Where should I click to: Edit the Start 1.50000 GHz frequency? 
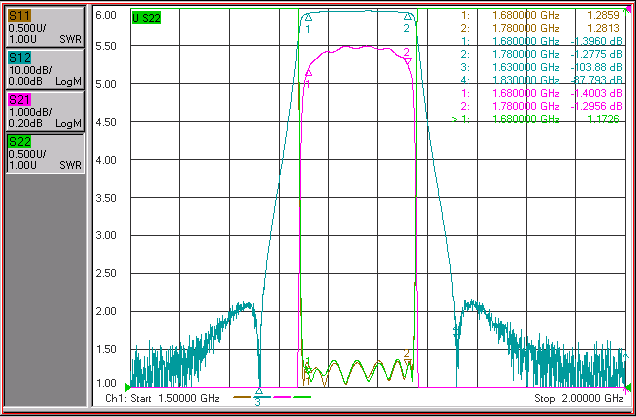(x=162, y=398)
